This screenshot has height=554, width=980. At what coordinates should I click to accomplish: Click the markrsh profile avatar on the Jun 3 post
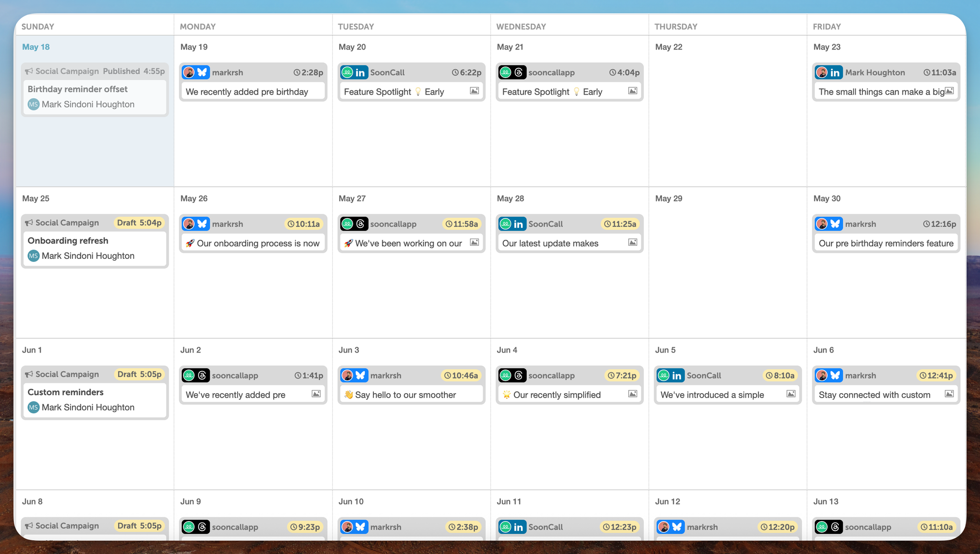point(347,376)
